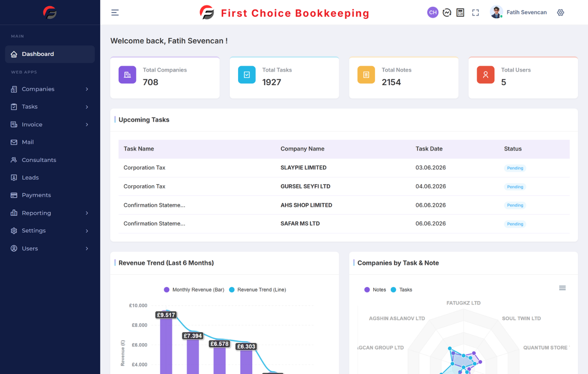Click the £6.303 revenue bar label
The width and height of the screenshot is (588, 374).
pos(246,346)
